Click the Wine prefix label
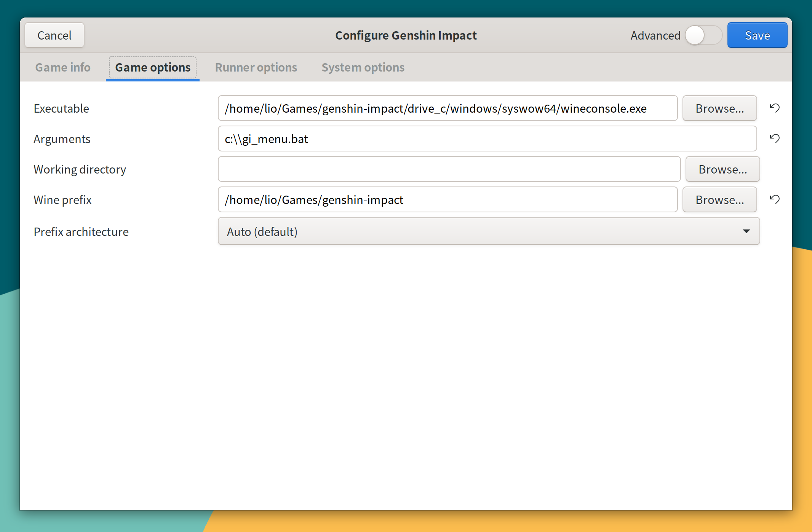812x532 pixels. (62, 200)
